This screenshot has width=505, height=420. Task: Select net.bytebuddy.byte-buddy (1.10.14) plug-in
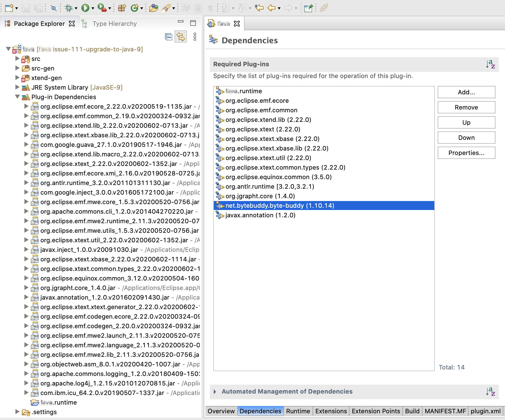click(x=324, y=206)
